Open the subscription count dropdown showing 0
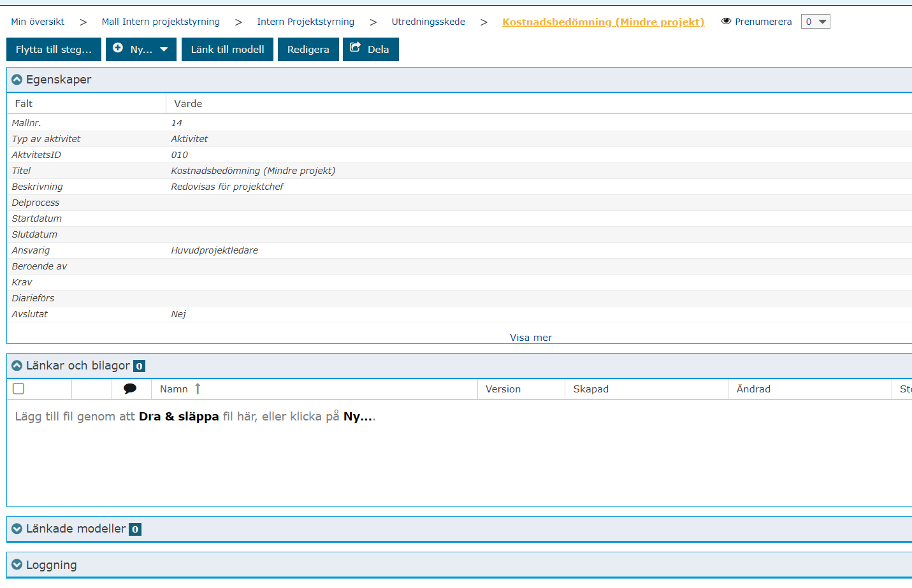This screenshot has height=588, width=912. (815, 22)
